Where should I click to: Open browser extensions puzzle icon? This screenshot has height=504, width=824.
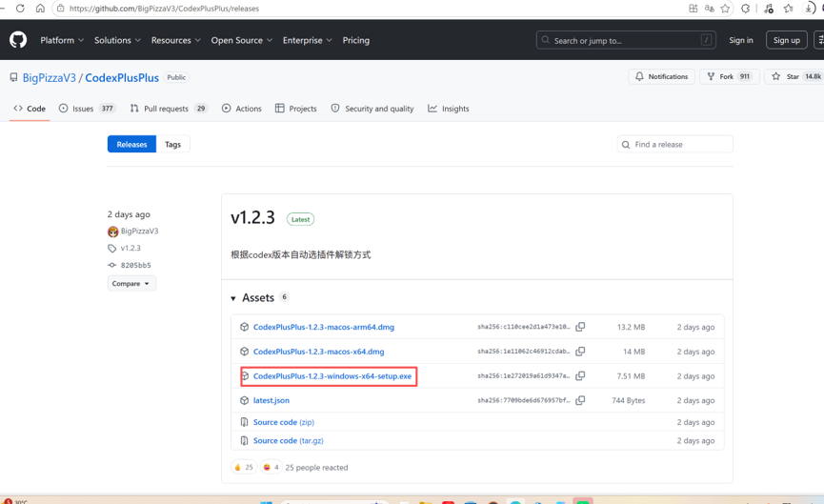[x=745, y=9]
